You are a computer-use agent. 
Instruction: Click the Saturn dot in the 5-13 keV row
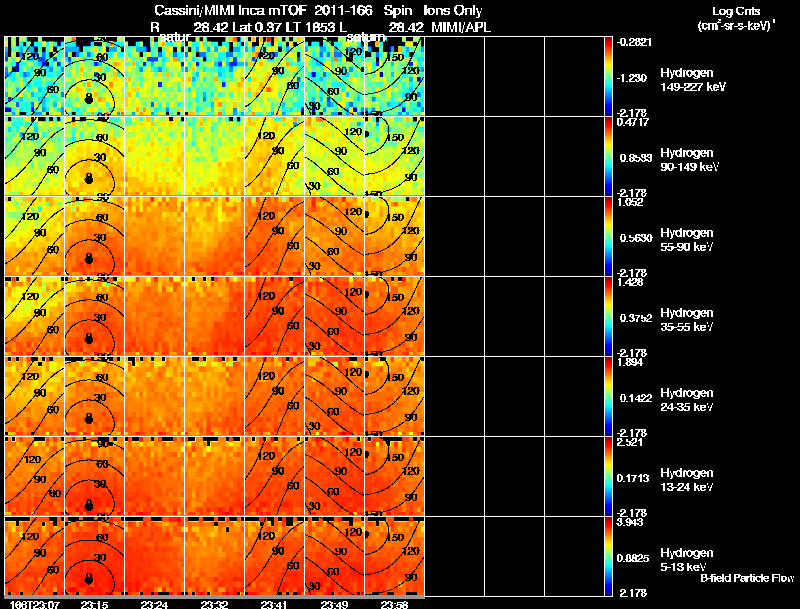[89, 578]
